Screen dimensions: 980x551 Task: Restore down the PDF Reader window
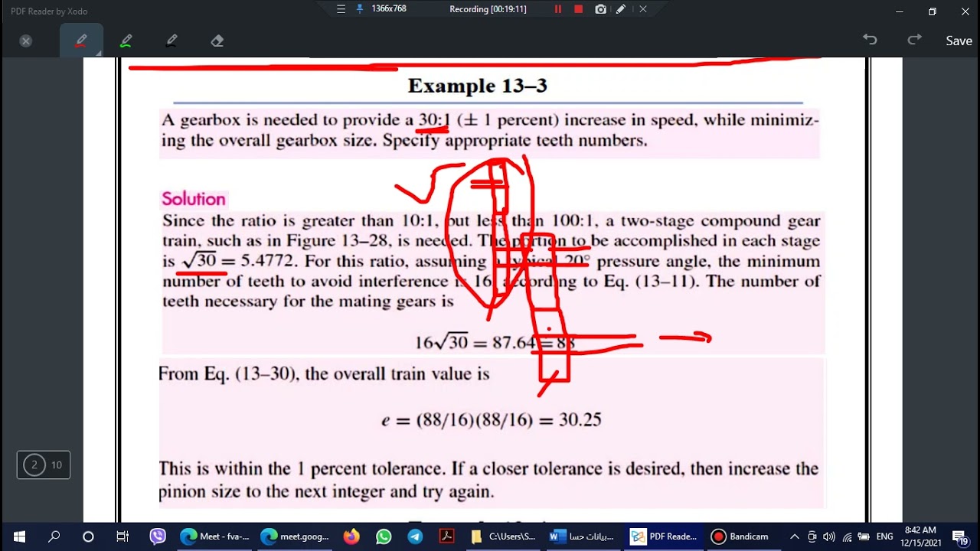[x=932, y=11]
